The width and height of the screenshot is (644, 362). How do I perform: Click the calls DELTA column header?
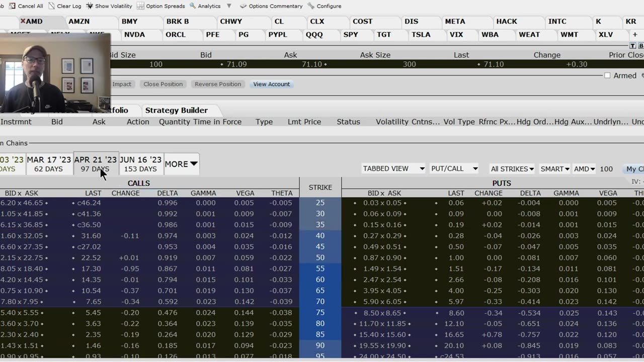[x=167, y=193]
